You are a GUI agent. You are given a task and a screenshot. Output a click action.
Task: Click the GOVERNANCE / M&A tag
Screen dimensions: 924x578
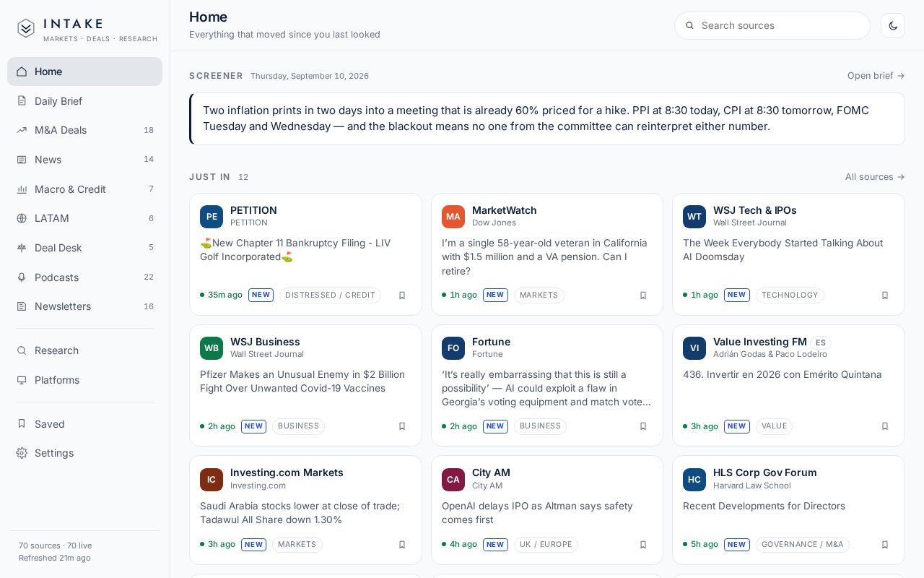[x=802, y=545]
